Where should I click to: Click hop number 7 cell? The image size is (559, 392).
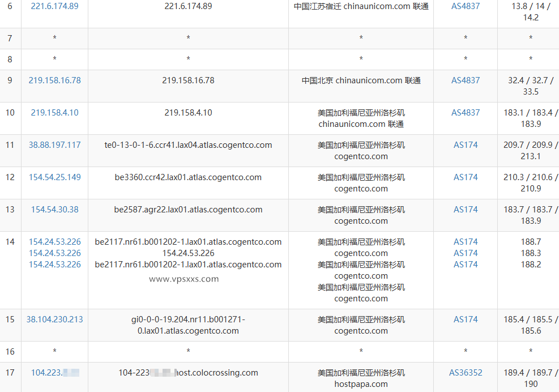coord(10,39)
